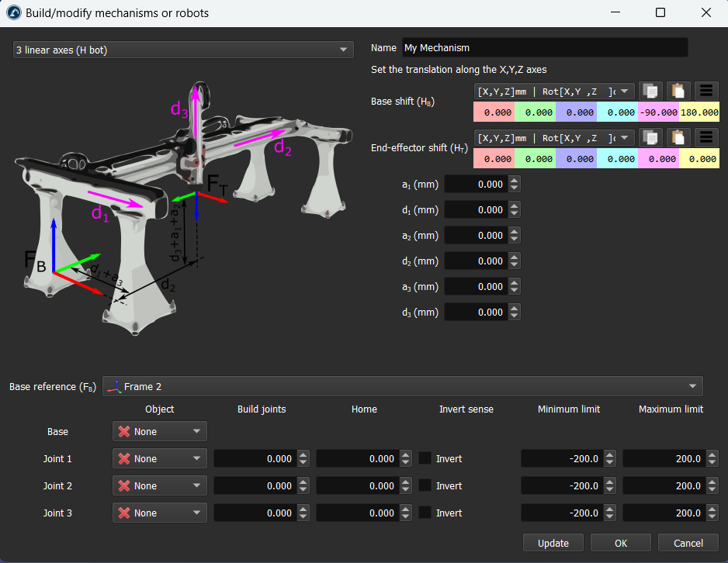Paste values into End-effector shift
This screenshot has height=563, width=728.
coord(678,137)
